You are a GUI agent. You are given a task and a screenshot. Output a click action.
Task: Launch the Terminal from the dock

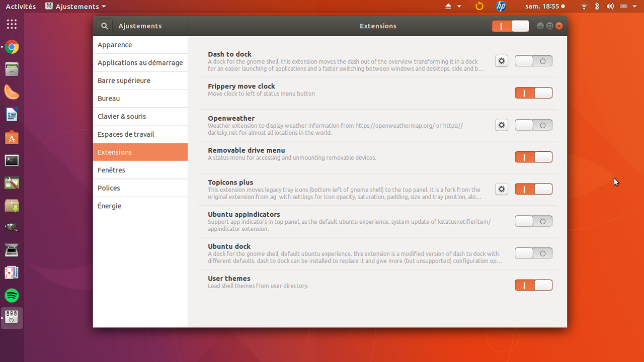pos(12,160)
